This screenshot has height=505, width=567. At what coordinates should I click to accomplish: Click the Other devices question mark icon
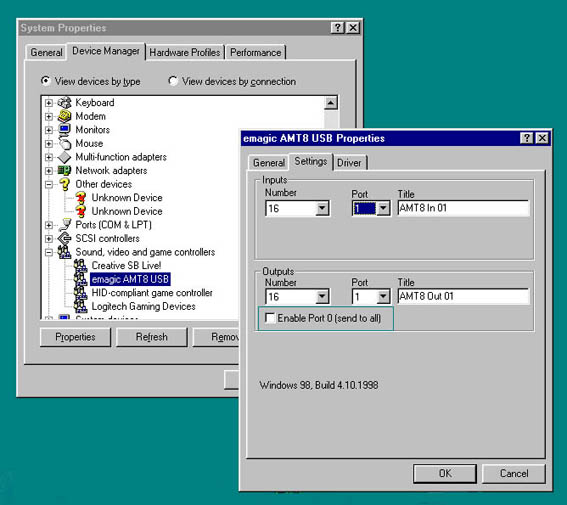coord(64,184)
